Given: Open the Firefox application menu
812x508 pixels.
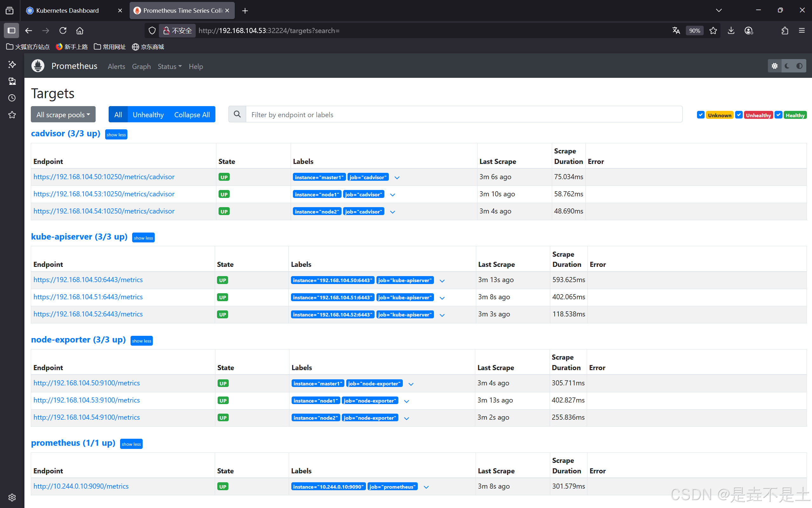Looking at the screenshot, I should point(802,30).
